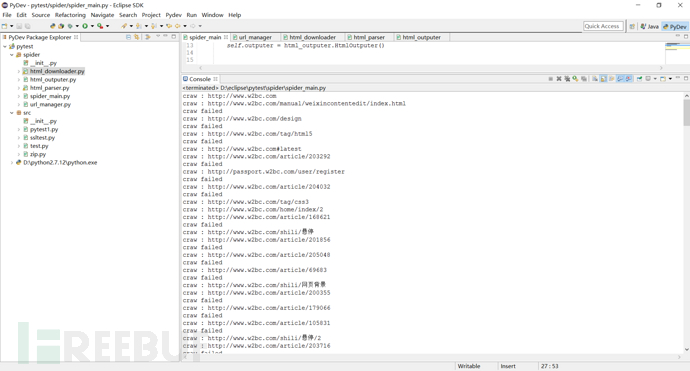The width and height of the screenshot is (690, 371).
Task: Close the Console view tab X
Action: [215, 79]
